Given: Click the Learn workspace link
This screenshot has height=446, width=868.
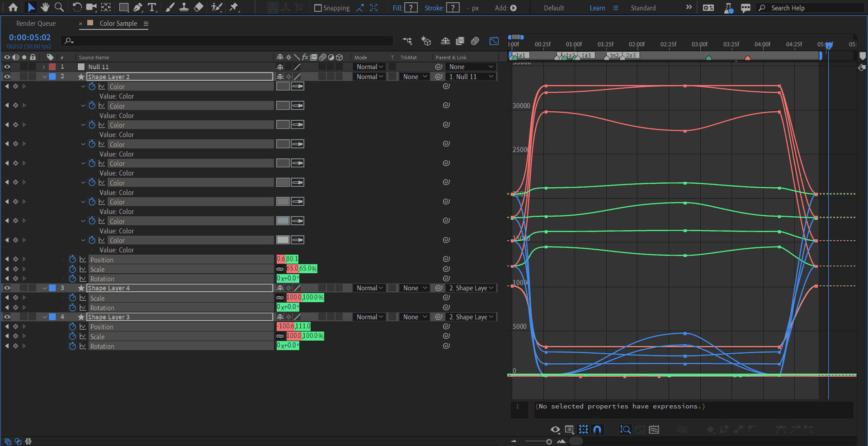Looking at the screenshot, I should coord(597,8).
